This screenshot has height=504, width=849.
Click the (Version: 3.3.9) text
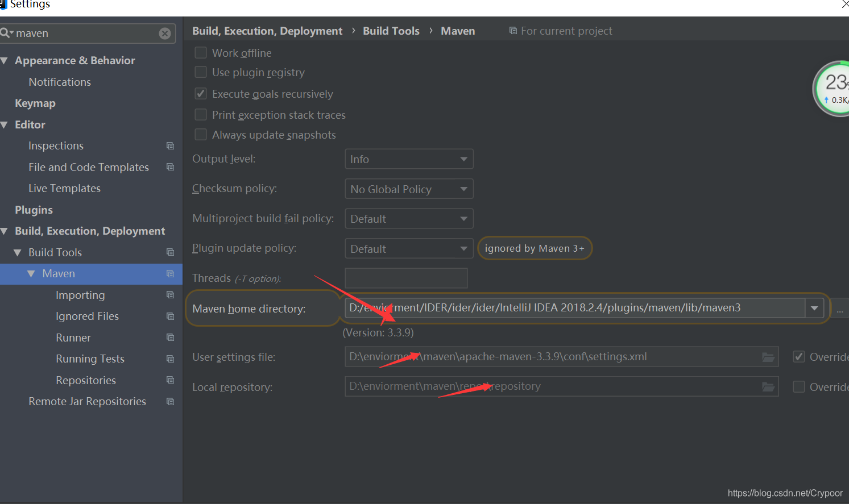tap(378, 332)
